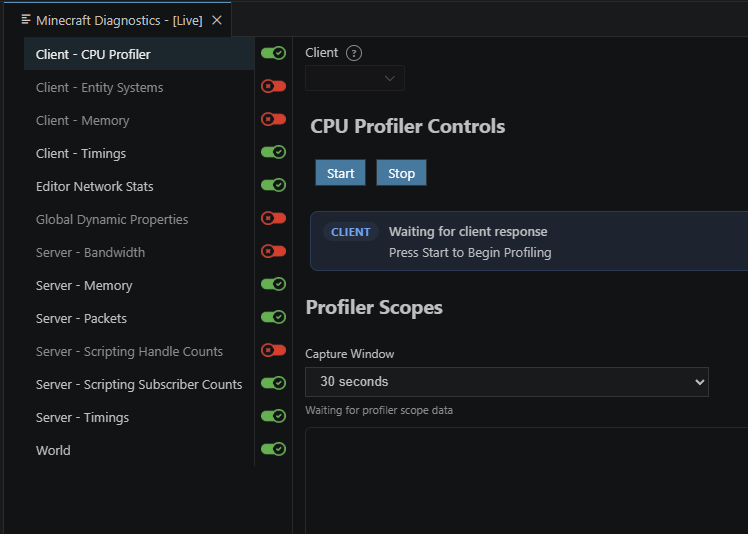Image resolution: width=748 pixels, height=534 pixels.
Task: Open Server - Packets panel
Action: coord(139,318)
